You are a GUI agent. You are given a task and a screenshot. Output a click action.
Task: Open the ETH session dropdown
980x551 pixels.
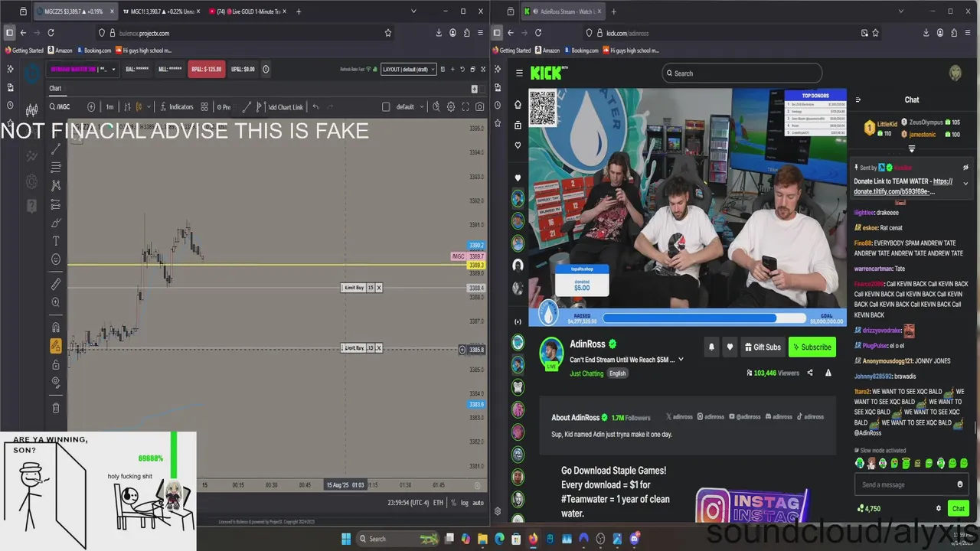pos(438,503)
